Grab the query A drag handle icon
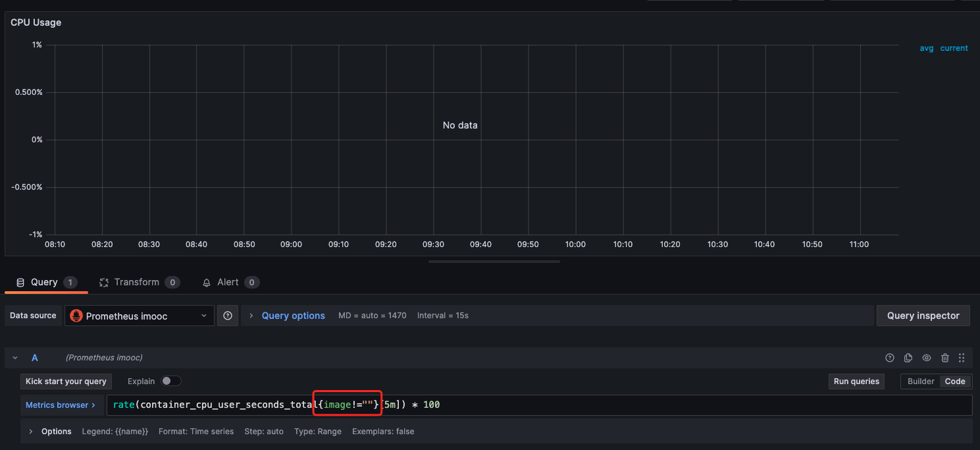The height and width of the screenshot is (450, 980). click(x=962, y=358)
